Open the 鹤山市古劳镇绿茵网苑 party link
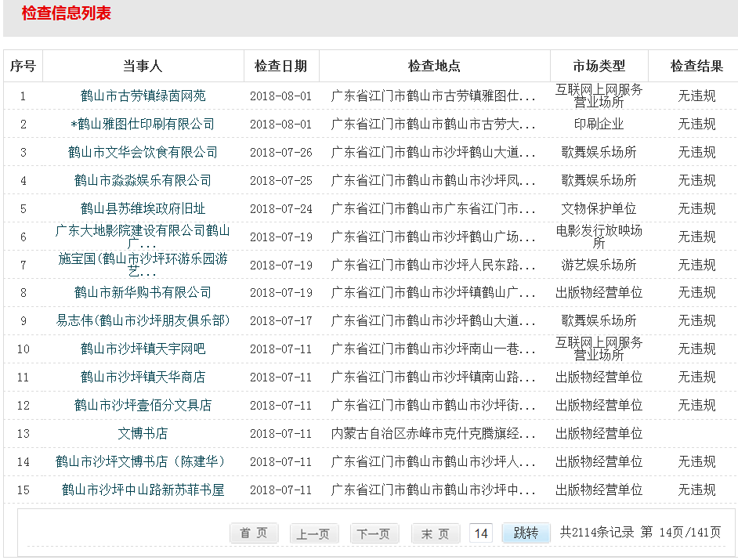Screen dimensions: 738x560 [143, 96]
